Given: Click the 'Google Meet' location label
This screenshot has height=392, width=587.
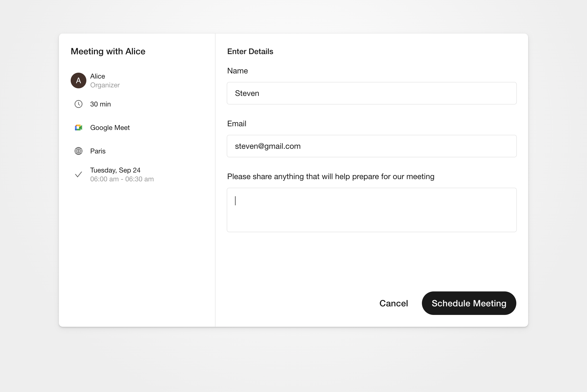Looking at the screenshot, I should [110, 127].
